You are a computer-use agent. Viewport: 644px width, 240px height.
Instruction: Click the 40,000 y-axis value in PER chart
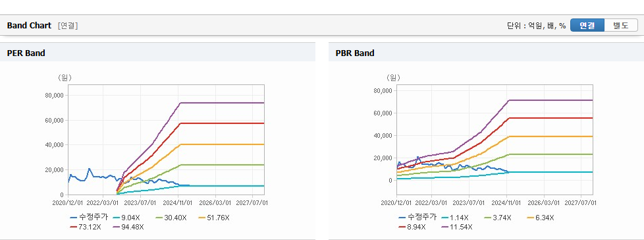54,145
